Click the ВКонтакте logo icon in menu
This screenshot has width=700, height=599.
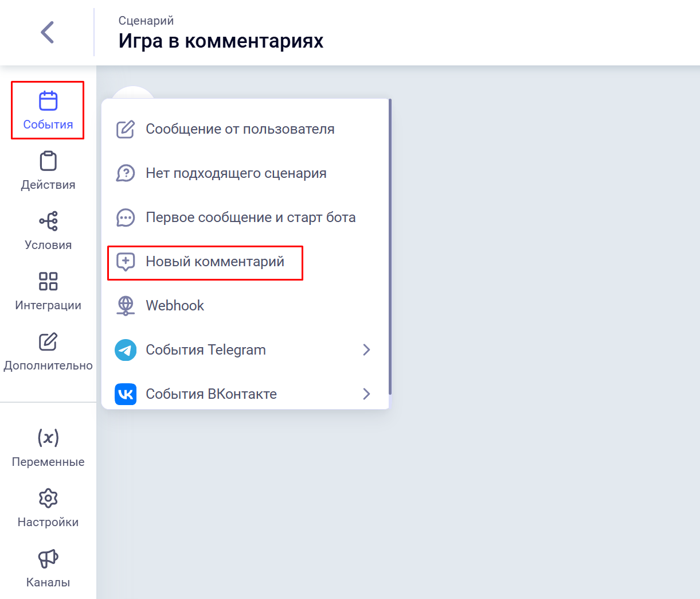[x=126, y=394]
